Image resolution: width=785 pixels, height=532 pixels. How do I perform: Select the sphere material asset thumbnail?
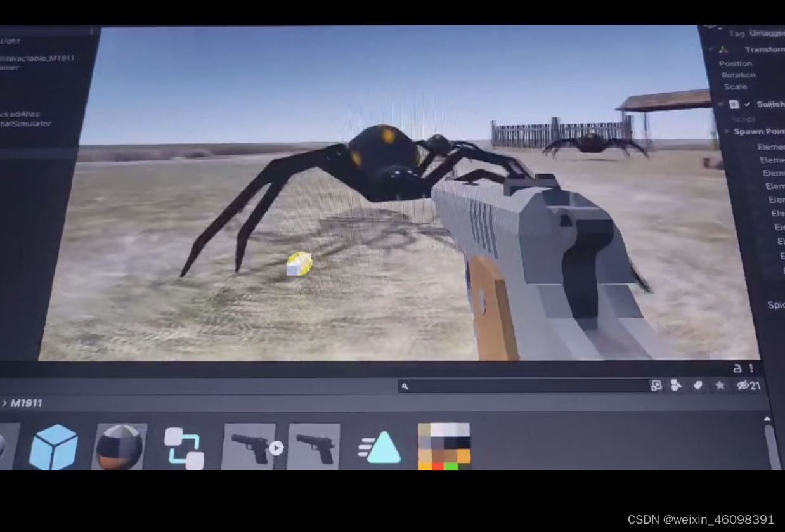click(x=119, y=447)
